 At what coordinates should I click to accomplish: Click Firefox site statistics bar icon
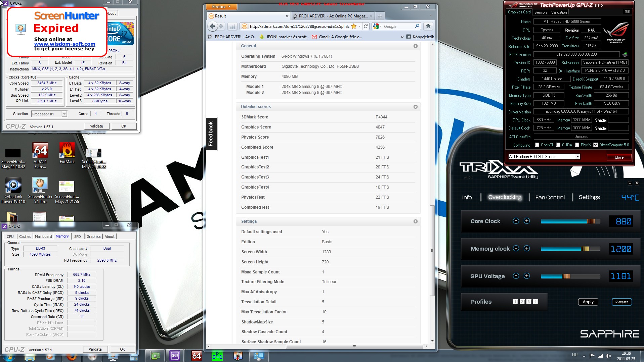(x=232, y=26)
